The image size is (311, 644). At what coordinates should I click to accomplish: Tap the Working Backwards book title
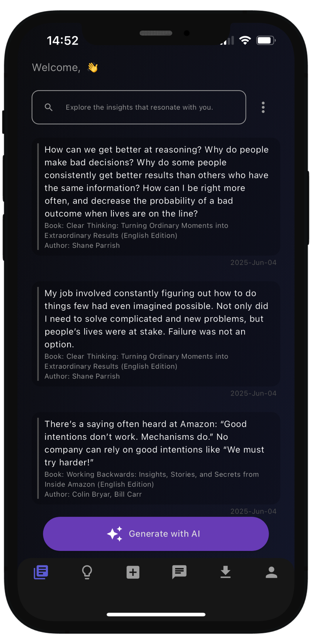pyautogui.click(x=152, y=479)
